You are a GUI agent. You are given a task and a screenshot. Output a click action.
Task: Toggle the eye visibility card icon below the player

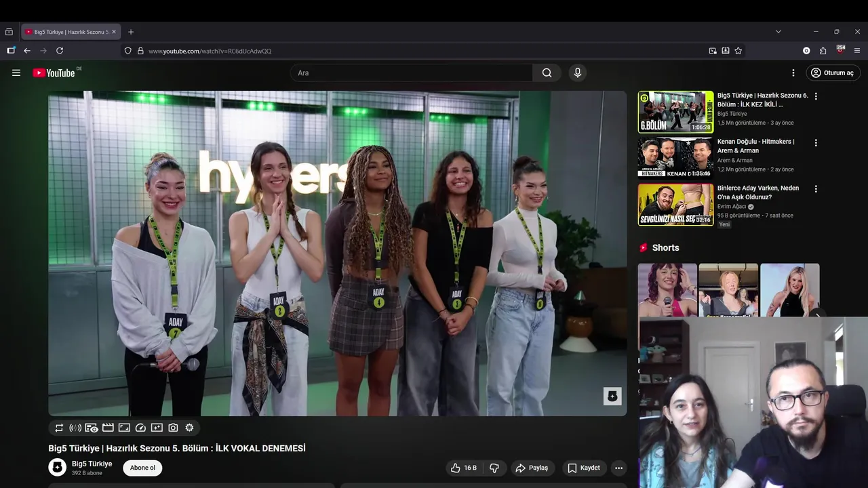point(92,428)
